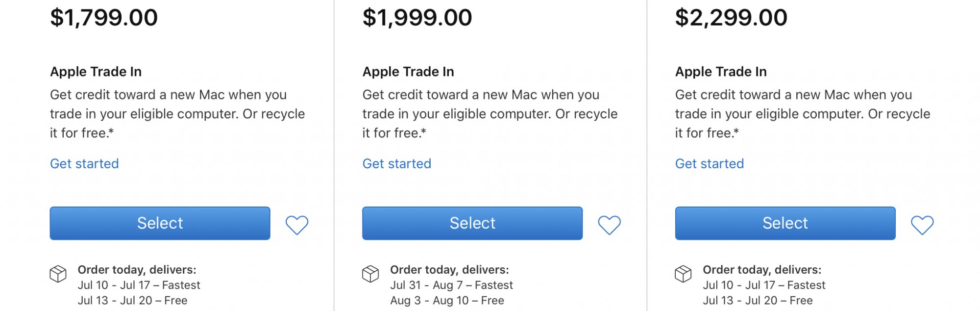Click Apple Trade In heading under $1,799.00
This screenshot has height=311, width=980.
tap(96, 72)
